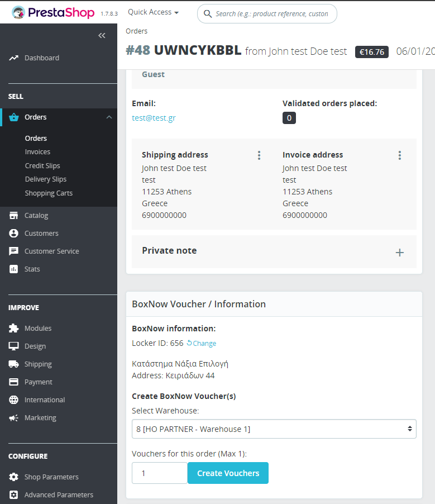This screenshot has width=435, height=504.
Task: Open invoice address three-dot options menu
Action: [x=400, y=155]
